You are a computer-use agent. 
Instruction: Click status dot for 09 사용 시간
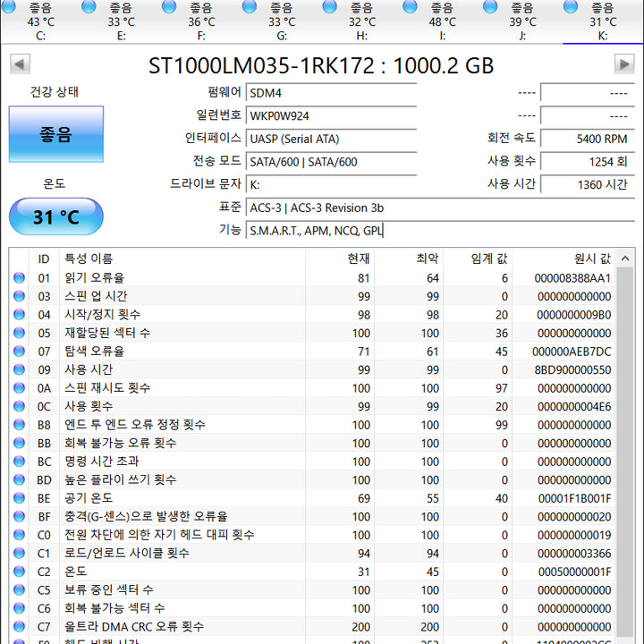pyautogui.click(x=19, y=369)
